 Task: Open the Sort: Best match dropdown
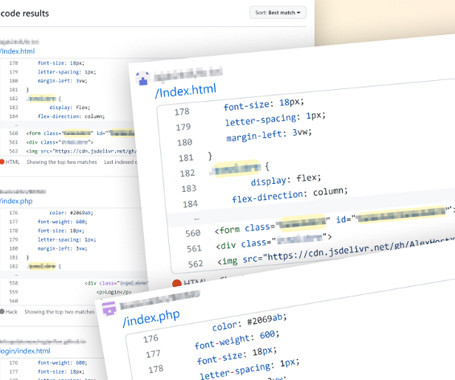[x=278, y=13]
